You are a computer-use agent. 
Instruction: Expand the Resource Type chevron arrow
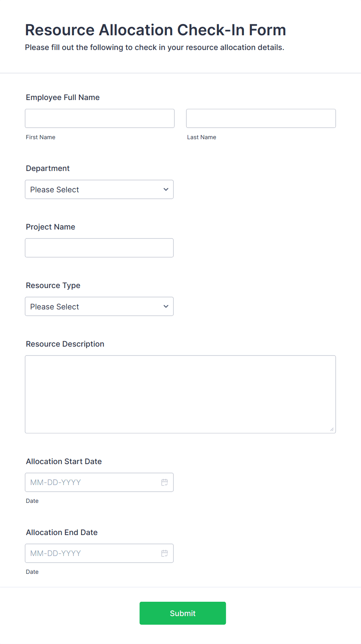166,307
